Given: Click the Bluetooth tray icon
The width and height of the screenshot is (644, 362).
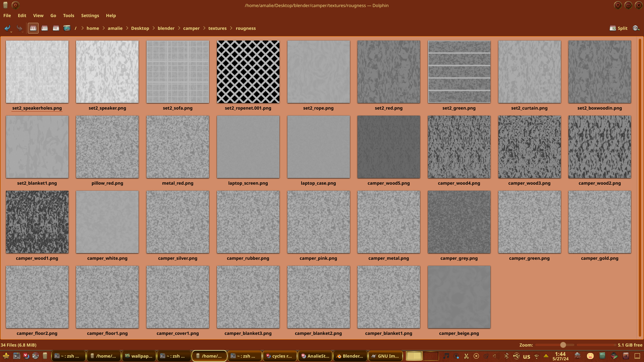Looking at the screenshot, I should click(x=506, y=356).
